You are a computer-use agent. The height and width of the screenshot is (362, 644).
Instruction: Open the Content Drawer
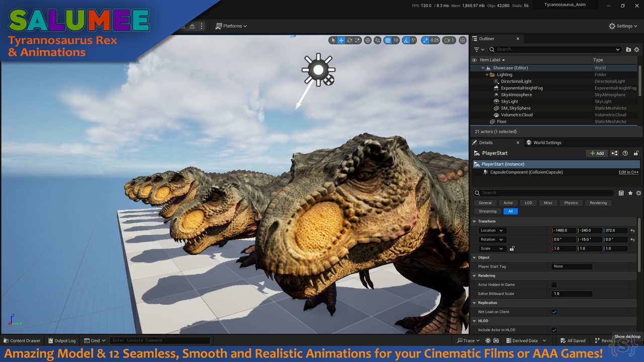click(x=22, y=340)
